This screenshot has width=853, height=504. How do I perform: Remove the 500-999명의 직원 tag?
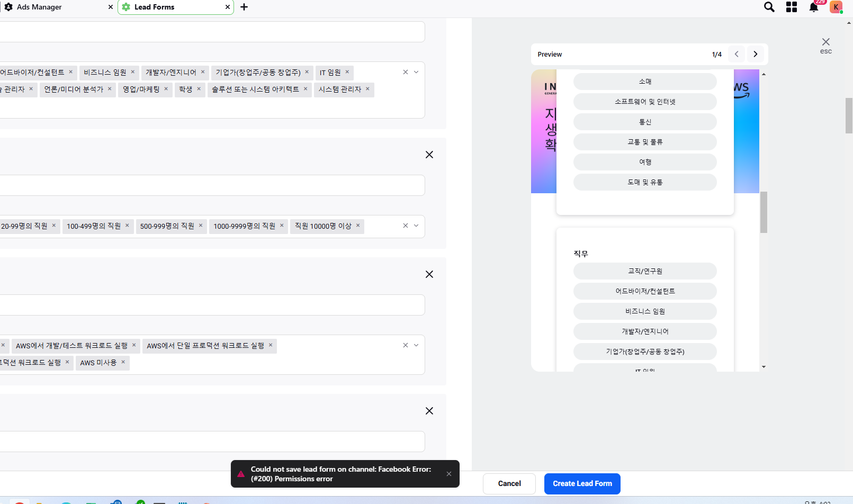click(x=201, y=226)
